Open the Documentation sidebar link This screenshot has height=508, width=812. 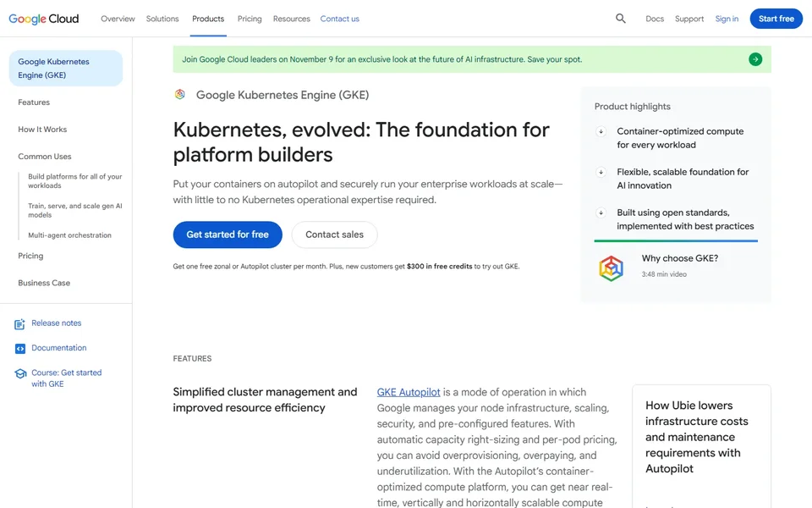[59, 348]
